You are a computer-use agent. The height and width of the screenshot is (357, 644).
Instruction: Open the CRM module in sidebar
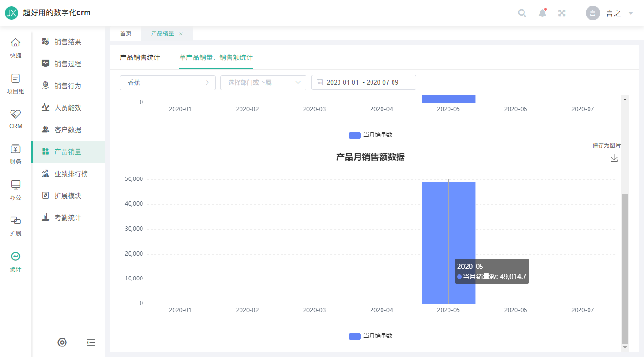pyautogui.click(x=16, y=119)
